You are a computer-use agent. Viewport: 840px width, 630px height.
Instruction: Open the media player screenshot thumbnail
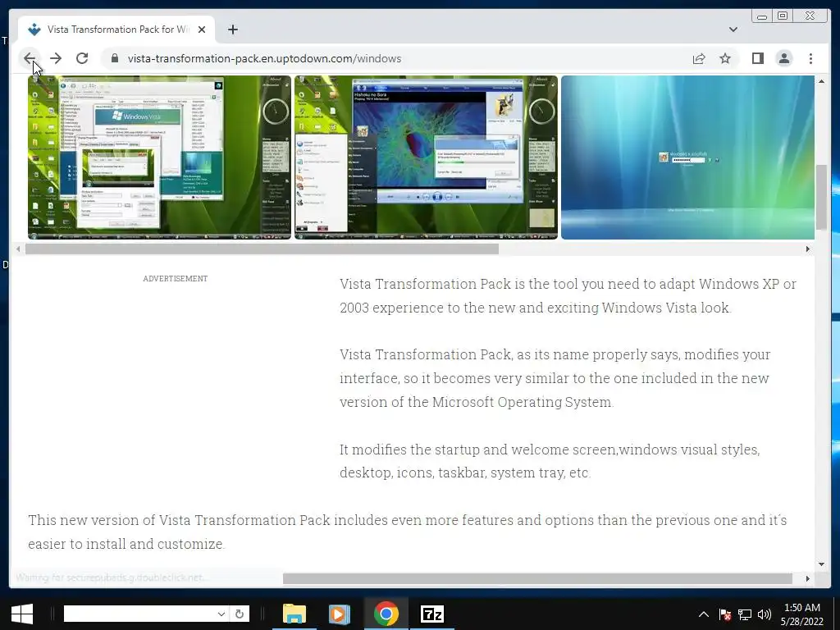(426, 157)
